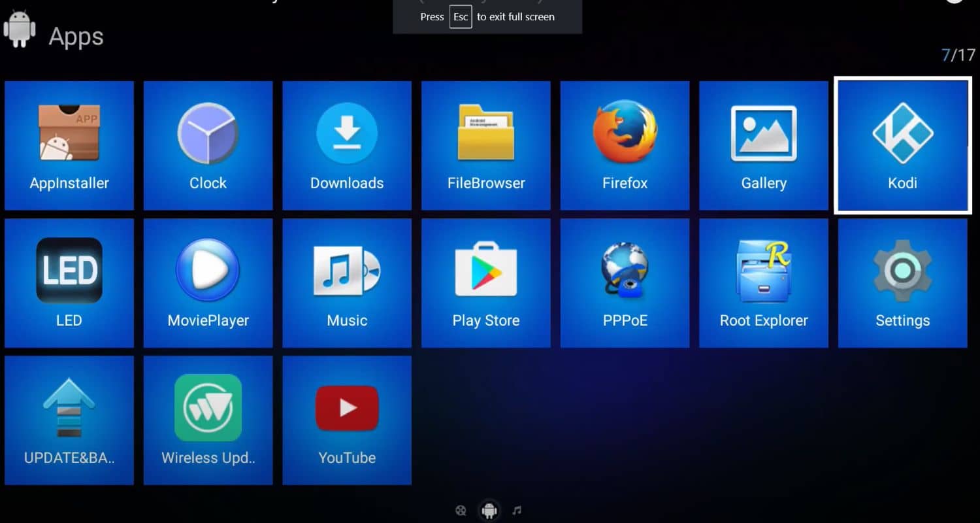The image size is (980, 523).
Task: Launch Wireless Upd.. app
Action: [208, 420]
